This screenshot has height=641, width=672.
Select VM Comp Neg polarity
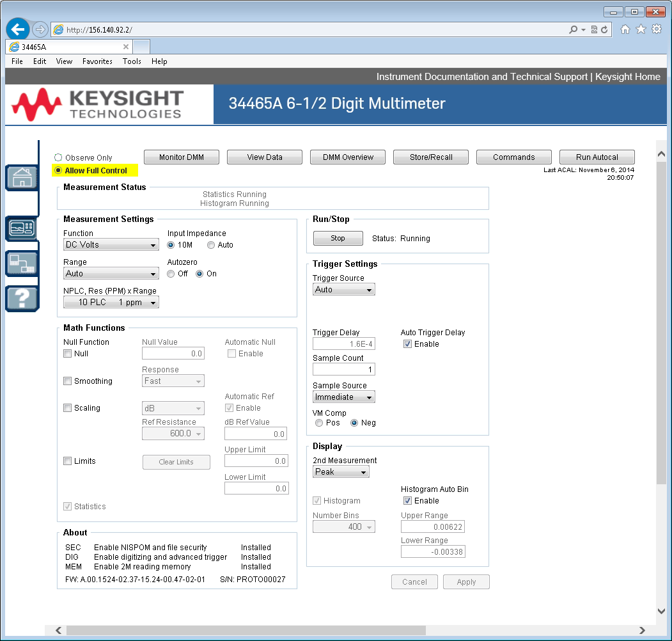click(354, 423)
